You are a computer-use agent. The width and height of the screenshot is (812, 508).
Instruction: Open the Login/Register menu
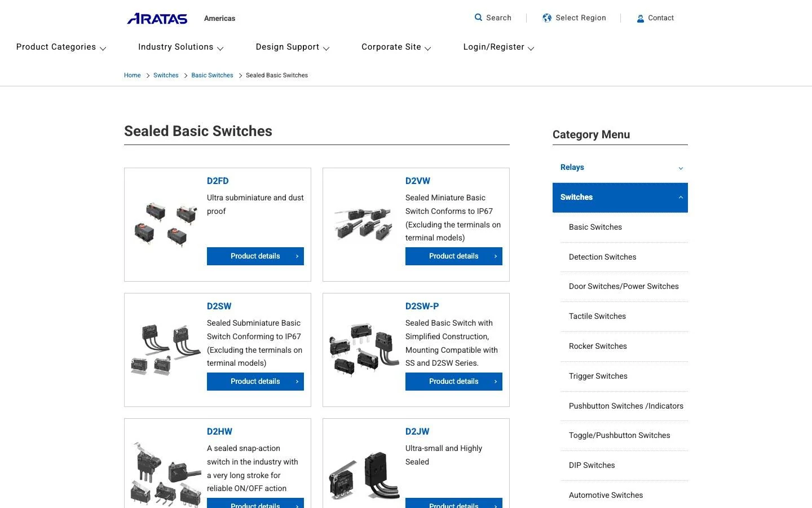click(x=498, y=47)
